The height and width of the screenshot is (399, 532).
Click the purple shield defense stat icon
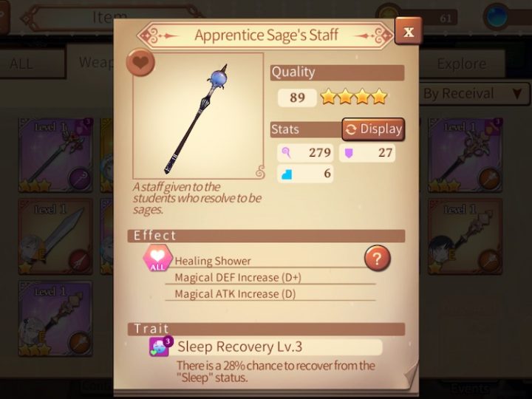click(x=349, y=153)
